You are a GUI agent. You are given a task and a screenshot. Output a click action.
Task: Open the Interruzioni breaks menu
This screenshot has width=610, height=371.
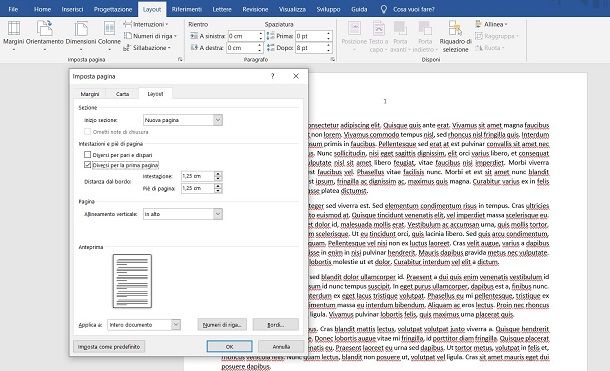pyautogui.click(x=146, y=24)
